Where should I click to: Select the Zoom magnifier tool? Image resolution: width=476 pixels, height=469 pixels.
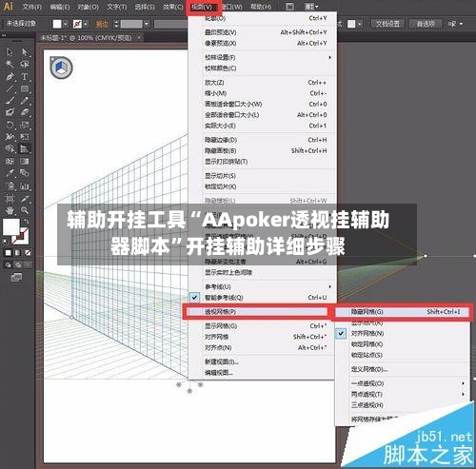25,210
